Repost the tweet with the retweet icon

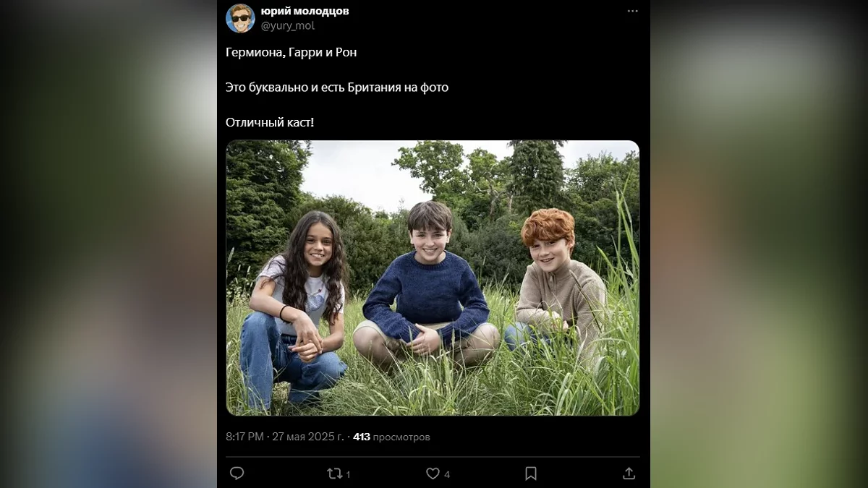click(x=334, y=474)
